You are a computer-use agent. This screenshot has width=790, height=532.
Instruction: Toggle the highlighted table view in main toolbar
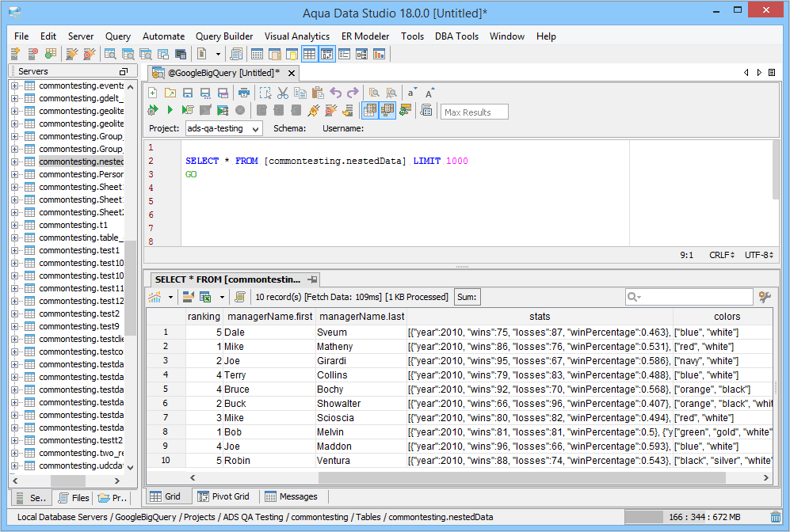309,54
